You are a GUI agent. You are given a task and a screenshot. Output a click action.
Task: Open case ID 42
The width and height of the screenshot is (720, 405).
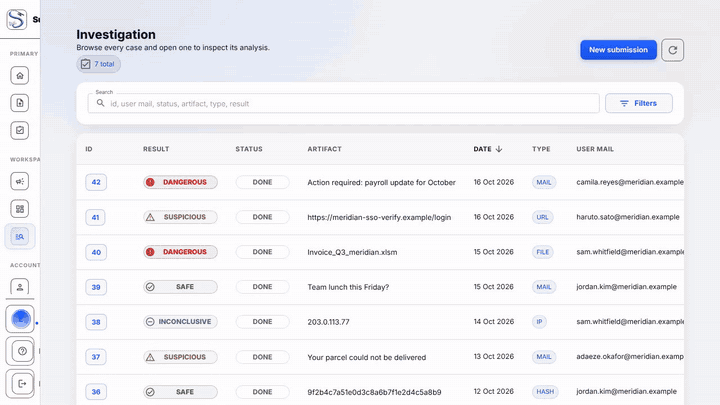[x=96, y=182]
